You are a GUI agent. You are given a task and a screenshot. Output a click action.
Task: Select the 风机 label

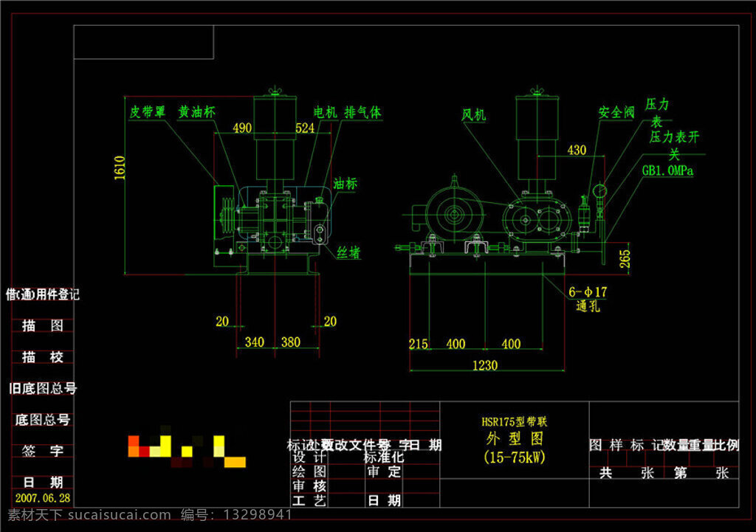click(473, 115)
